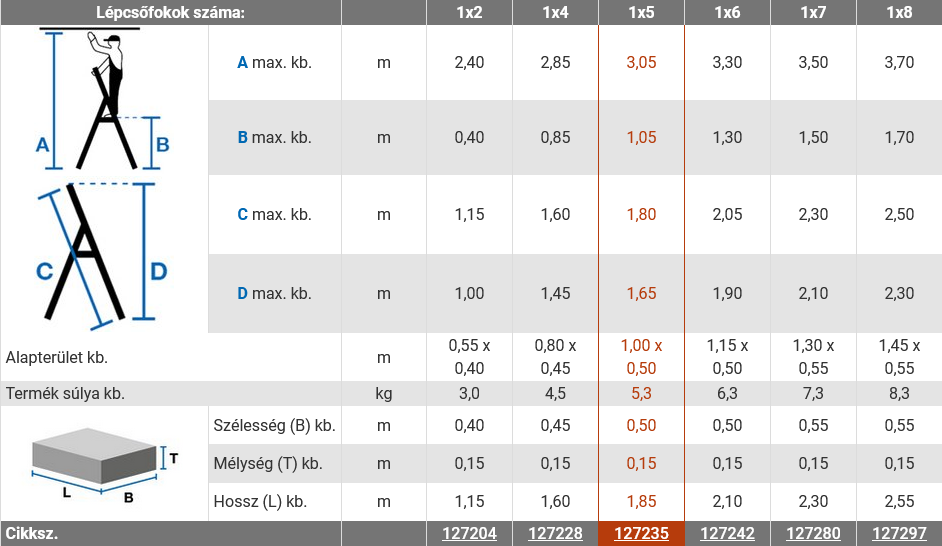Open article number 127297 link
942x546 pixels.
[x=899, y=533]
